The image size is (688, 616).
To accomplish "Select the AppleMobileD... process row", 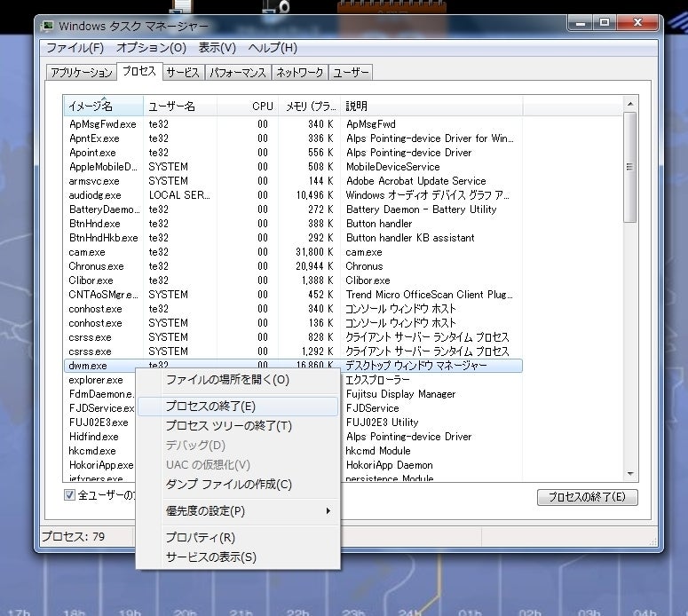I will pos(293,167).
